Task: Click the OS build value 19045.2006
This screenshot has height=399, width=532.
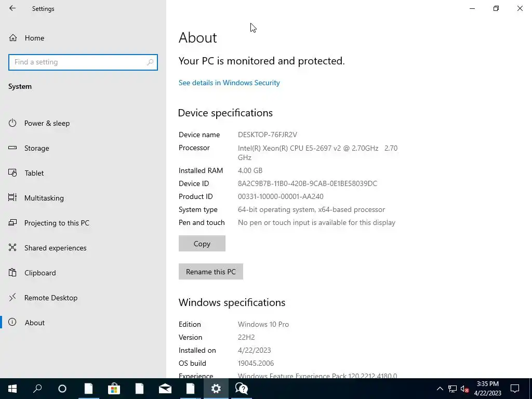Action: click(256, 363)
